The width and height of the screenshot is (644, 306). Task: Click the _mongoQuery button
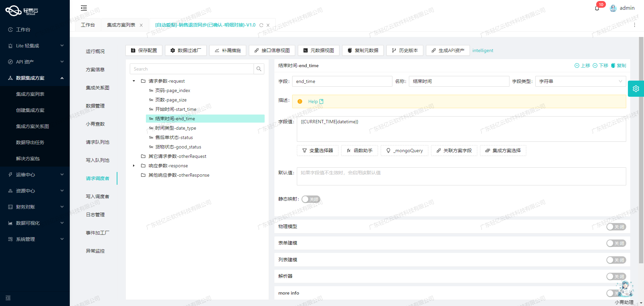pos(405,150)
